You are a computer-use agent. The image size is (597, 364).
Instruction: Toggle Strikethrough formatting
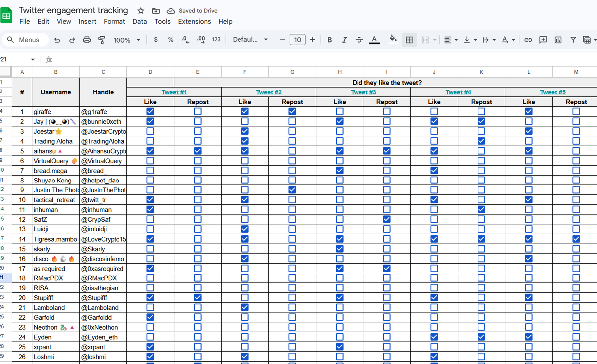pos(359,40)
